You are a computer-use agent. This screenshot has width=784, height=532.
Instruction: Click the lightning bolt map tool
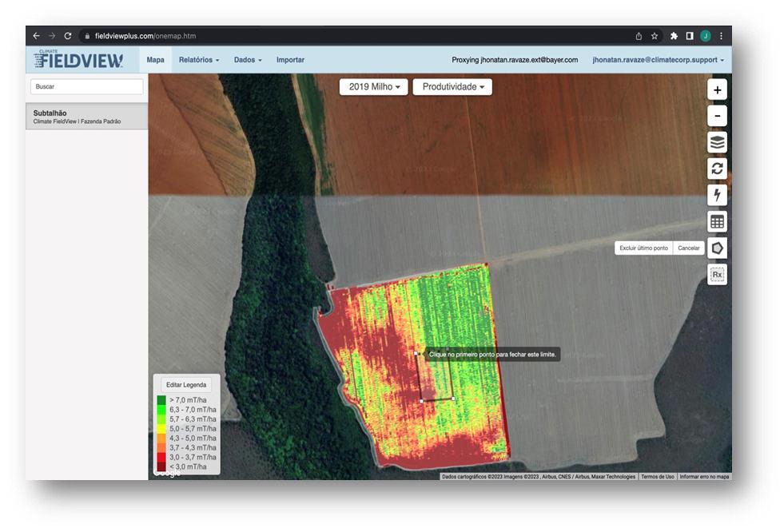pyautogui.click(x=717, y=195)
